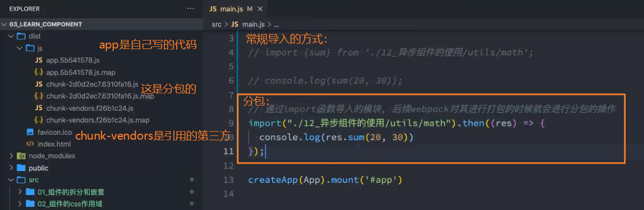Click the favicon.ico file icon
This screenshot has width=644, height=210.
(x=30, y=132)
